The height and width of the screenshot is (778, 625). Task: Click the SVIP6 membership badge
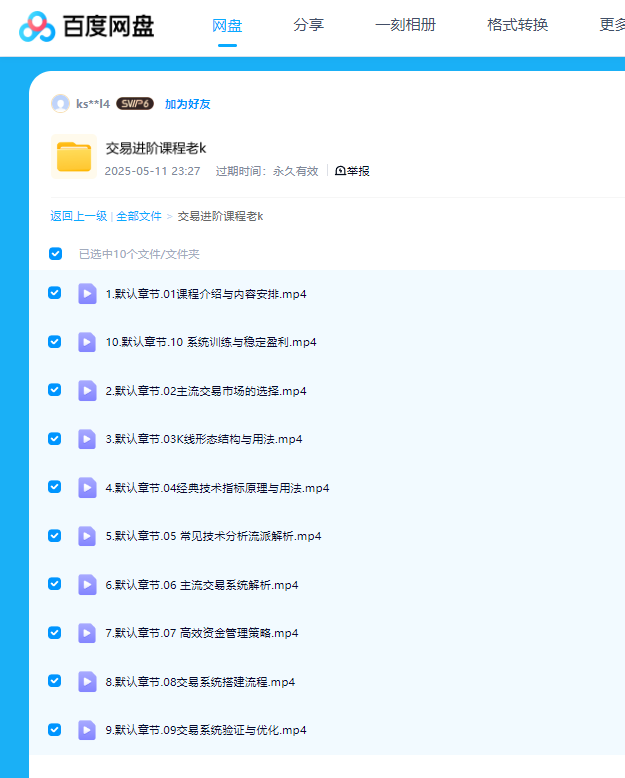135,104
